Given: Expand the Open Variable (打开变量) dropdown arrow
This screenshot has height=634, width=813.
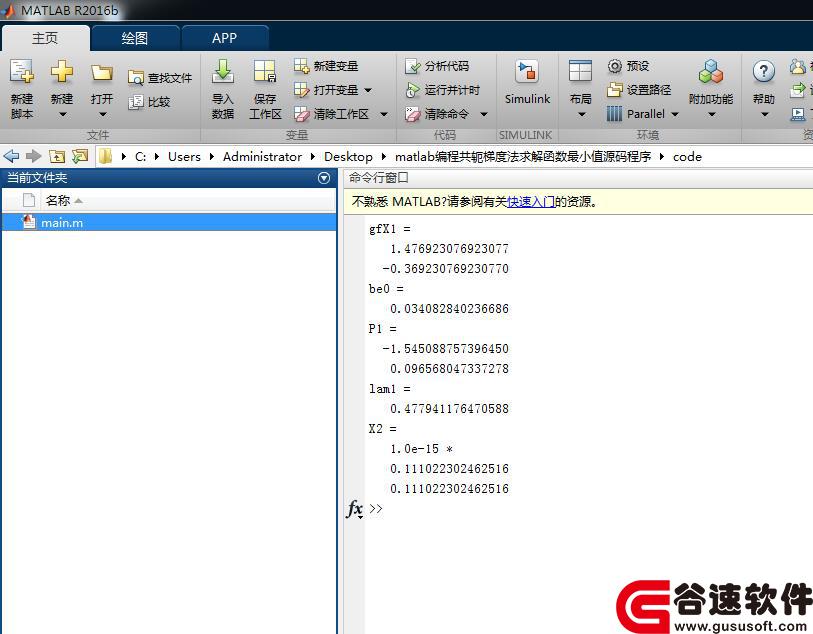Looking at the screenshot, I should 368,90.
